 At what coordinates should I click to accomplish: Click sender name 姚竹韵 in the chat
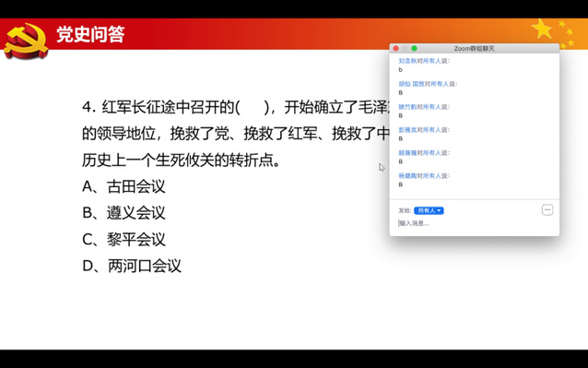407,107
